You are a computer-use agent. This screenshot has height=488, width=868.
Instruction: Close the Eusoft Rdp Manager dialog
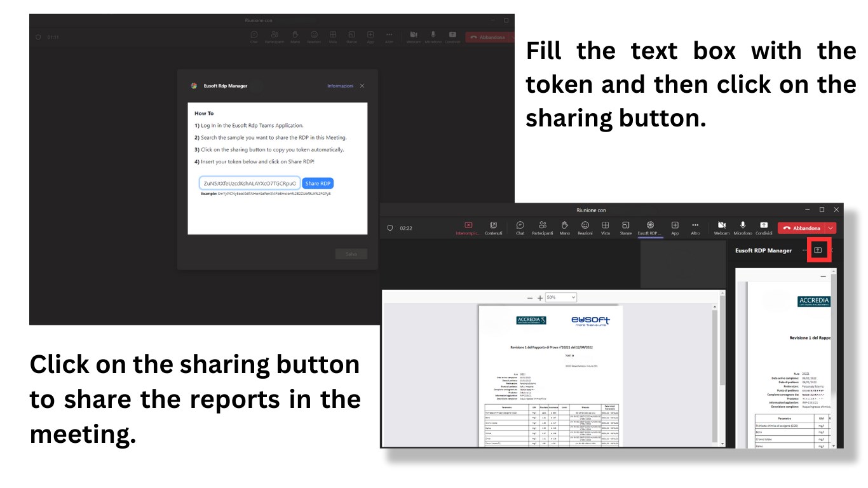tap(362, 86)
